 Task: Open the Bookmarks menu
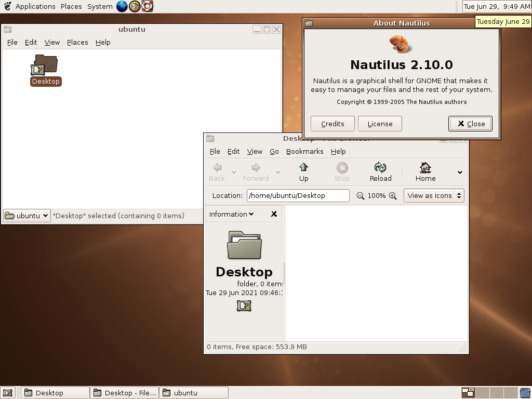[305, 151]
